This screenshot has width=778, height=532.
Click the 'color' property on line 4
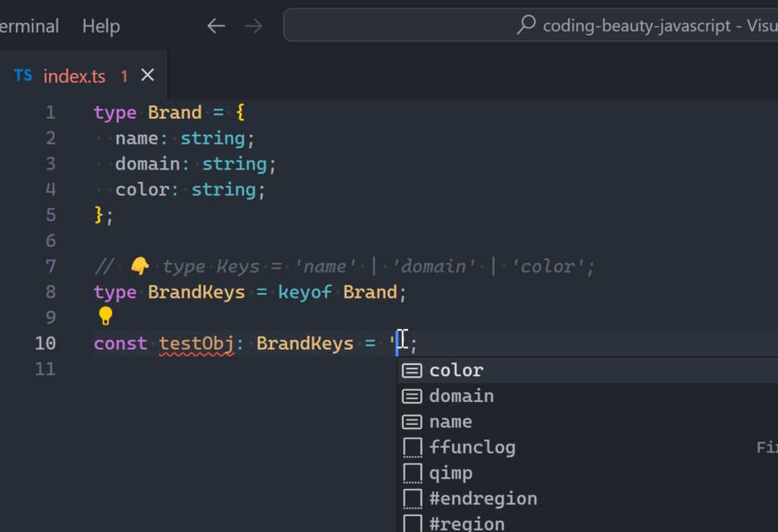coord(142,190)
